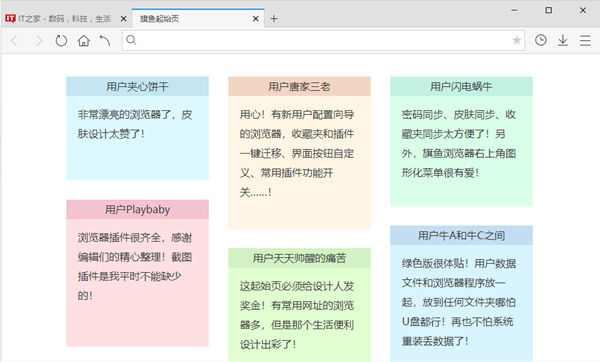Image resolution: width=600 pixels, height=362 pixels.
Task: Click the review text 非常漂亮的浏览器了
Action: (x=135, y=124)
